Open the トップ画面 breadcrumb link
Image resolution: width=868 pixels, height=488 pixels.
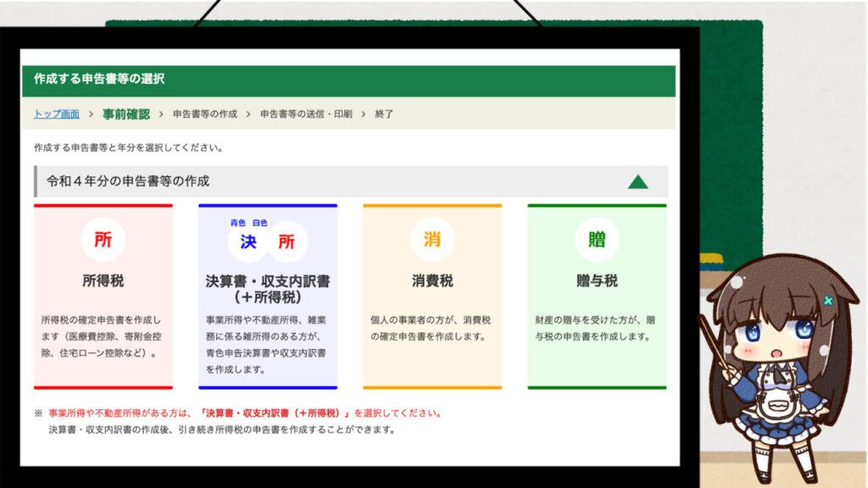pos(57,114)
